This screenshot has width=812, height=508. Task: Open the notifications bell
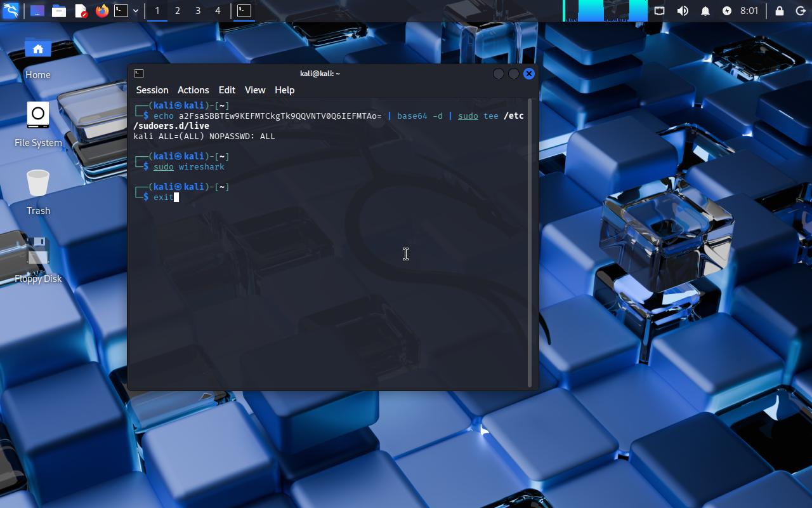(x=705, y=11)
